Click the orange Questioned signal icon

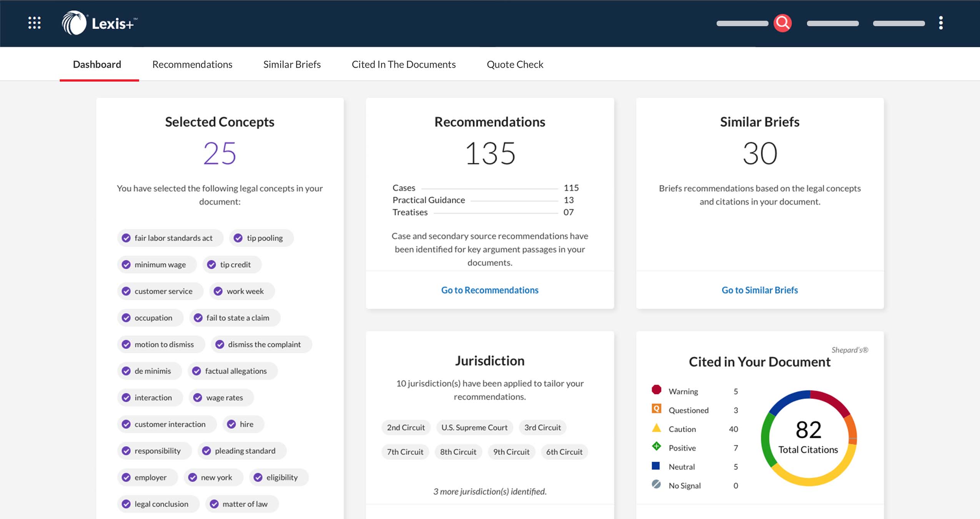coord(657,409)
